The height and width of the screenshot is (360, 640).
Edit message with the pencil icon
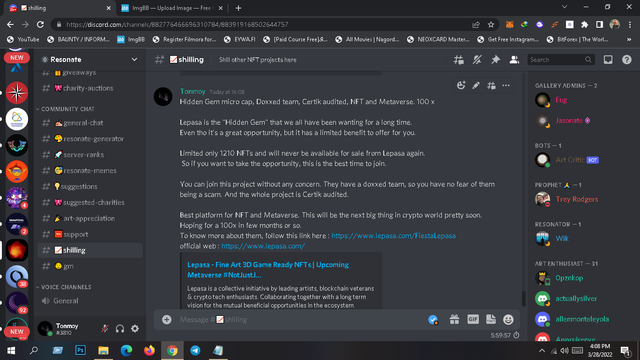tap(476, 85)
